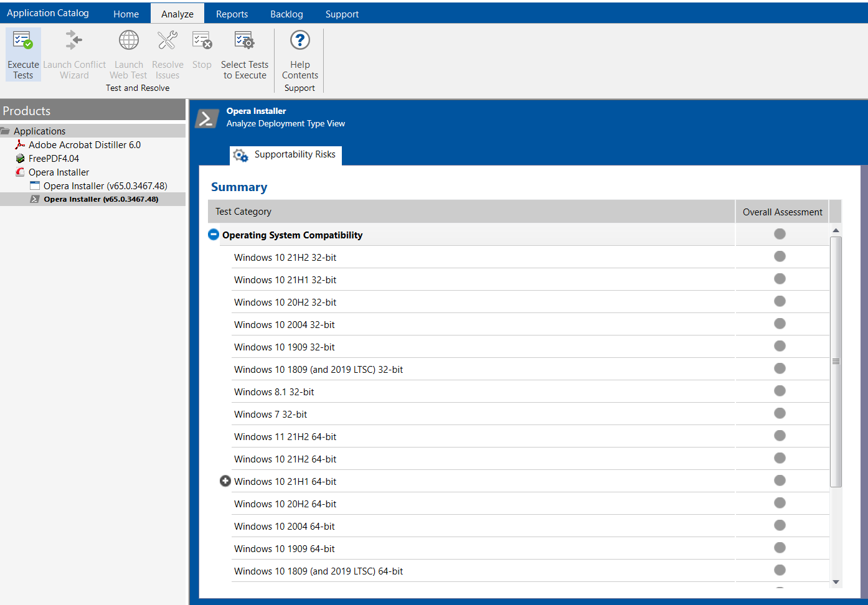Collapse Operating System Compatibility category
The image size is (868, 605).
214,235
